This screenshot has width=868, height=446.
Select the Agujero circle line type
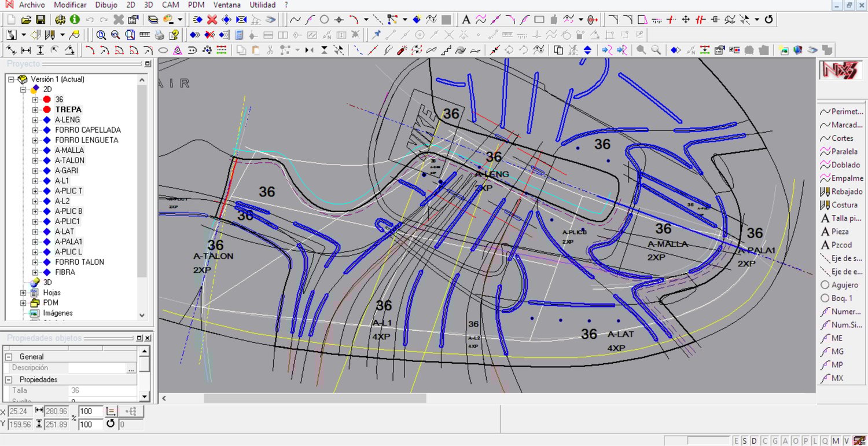coord(839,285)
